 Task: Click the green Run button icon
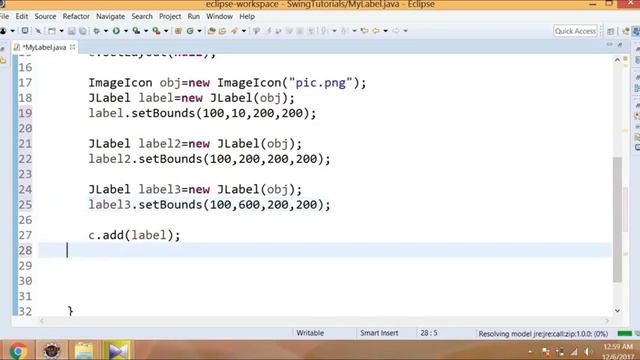tap(116, 31)
